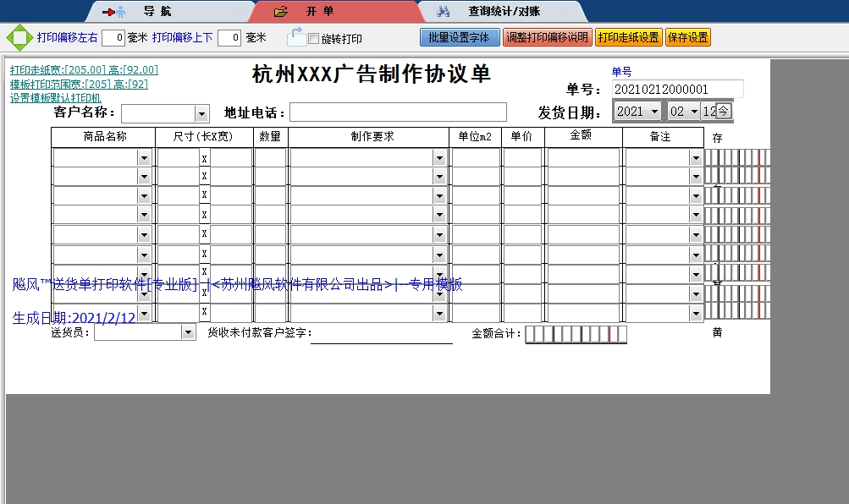This screenshot has height=504, width=849.
Task: Open the 送货员 delivery person dropdown
Action: pos(188,331)
